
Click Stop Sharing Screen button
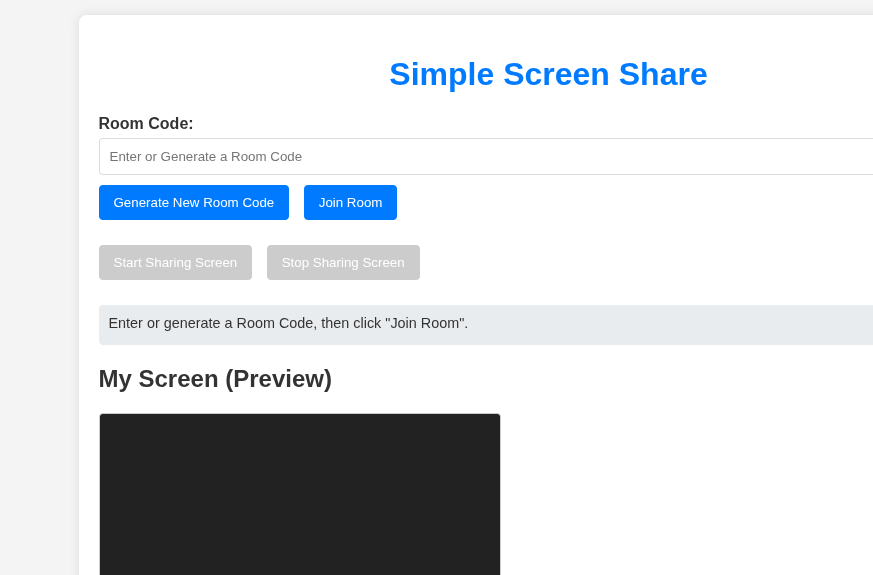(343, 263)
